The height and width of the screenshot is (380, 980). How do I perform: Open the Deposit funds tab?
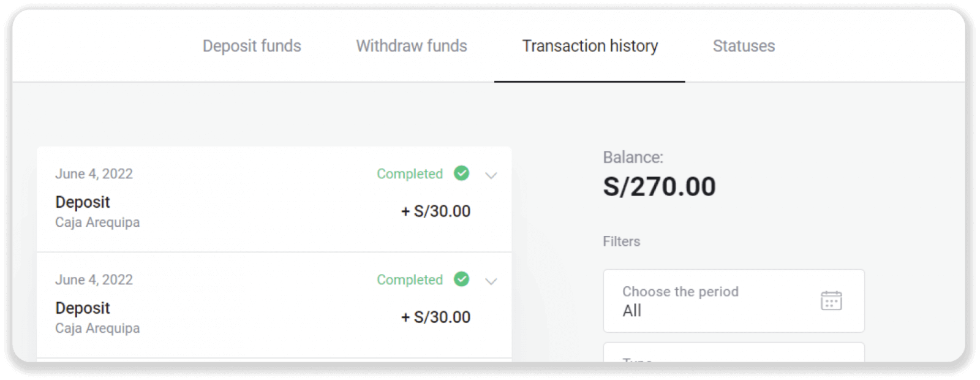click(252, 46)
